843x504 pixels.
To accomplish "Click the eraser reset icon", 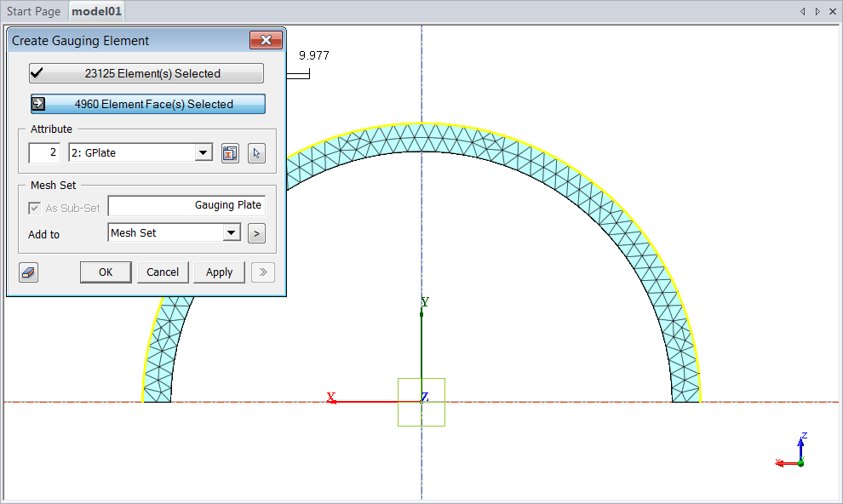I will click(x=29, y=272).
